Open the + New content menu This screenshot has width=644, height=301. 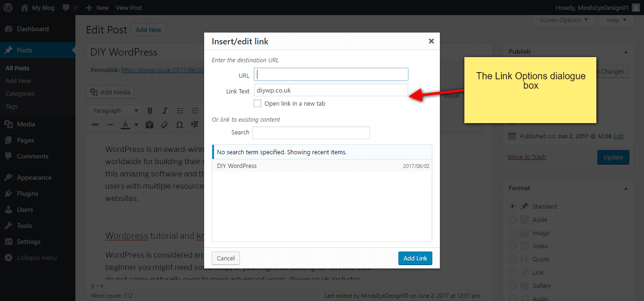pos(97,8)
